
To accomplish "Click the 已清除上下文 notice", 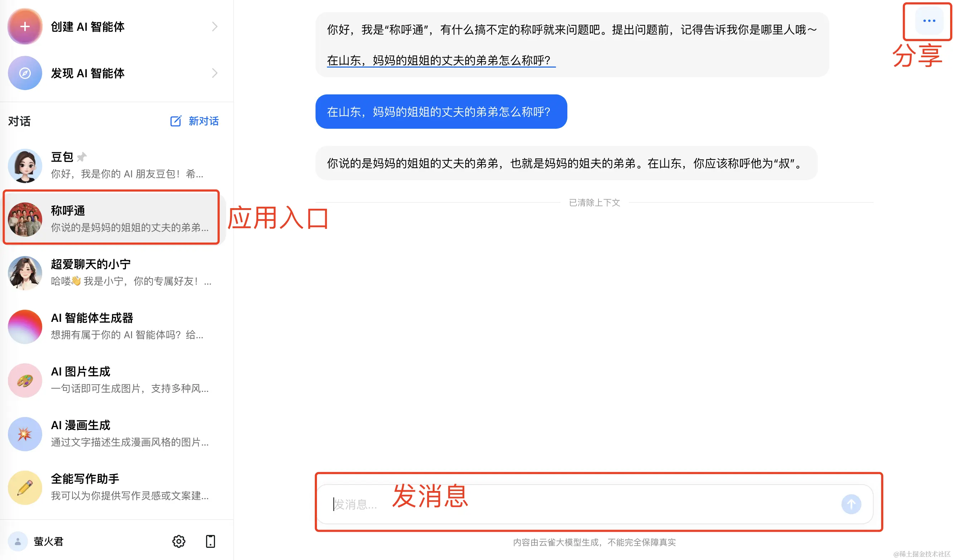I will tap(595, 203).
